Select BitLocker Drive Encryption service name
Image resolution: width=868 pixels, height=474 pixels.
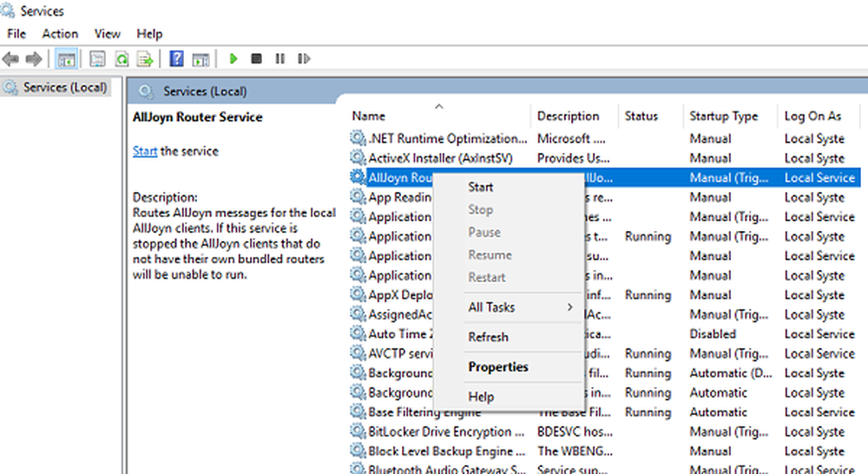(446, 431)
